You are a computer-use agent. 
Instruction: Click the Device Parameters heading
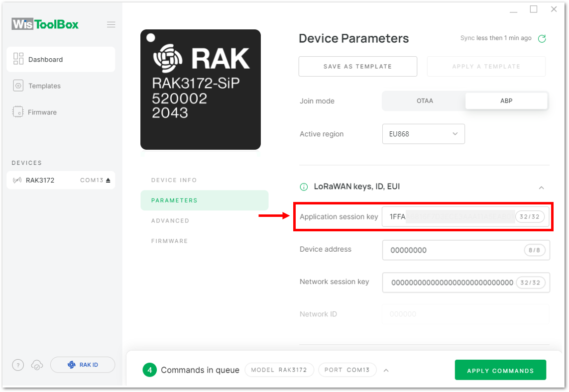coord(354,38)
